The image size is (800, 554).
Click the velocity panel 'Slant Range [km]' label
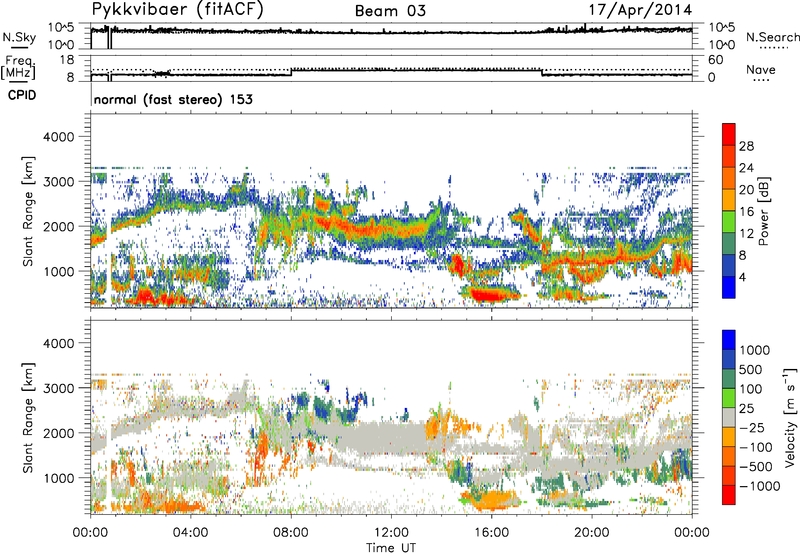pos(28,417)
